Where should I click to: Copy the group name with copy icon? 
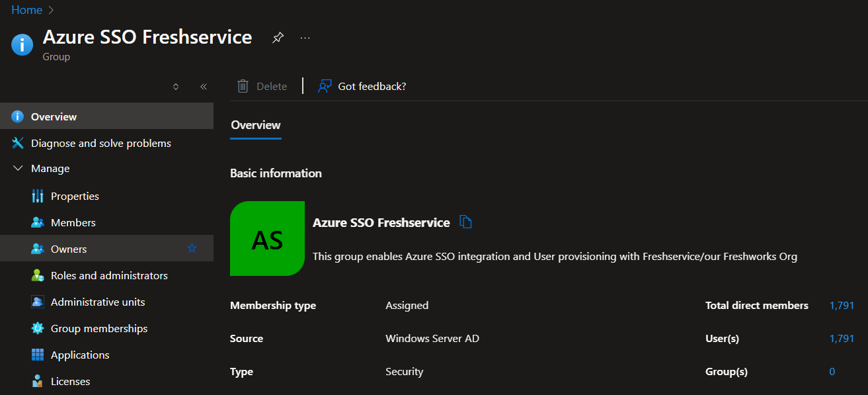point(465,222)
